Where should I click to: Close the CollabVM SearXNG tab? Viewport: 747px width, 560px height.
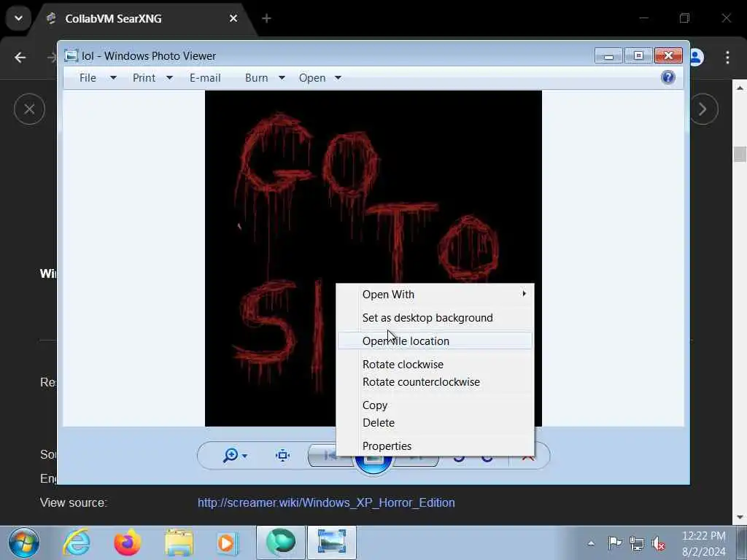[x=233, y=18]
